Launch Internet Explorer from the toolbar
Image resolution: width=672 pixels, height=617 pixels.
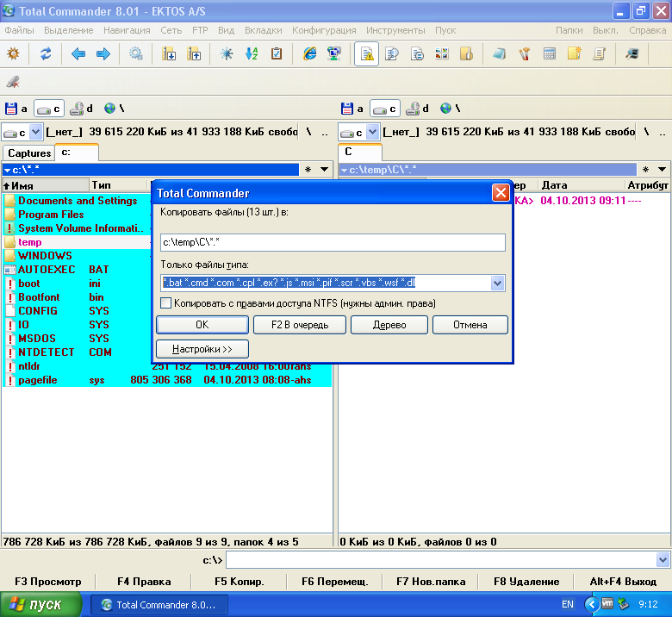(x=310, y=53)
